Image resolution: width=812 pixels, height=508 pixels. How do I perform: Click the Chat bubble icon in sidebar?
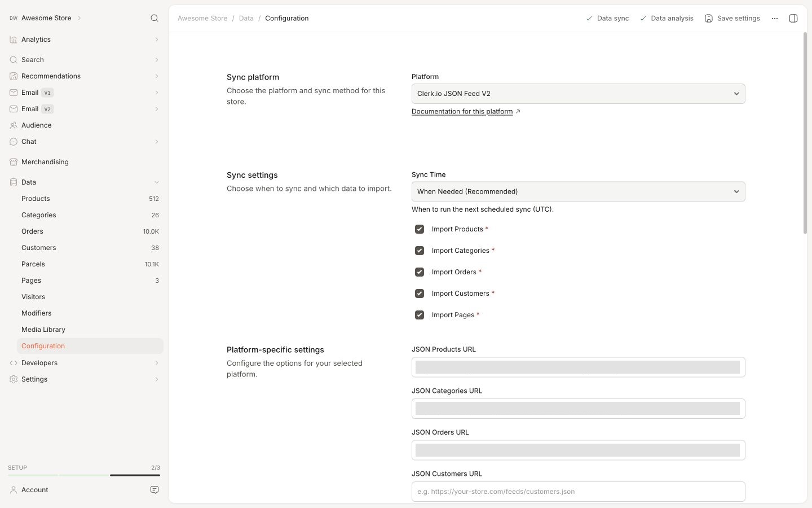click(x=14, y=142)
